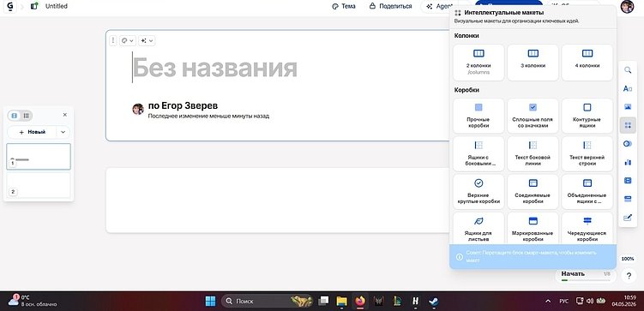Click the empty second card on canvas

(x=277, y=200)
